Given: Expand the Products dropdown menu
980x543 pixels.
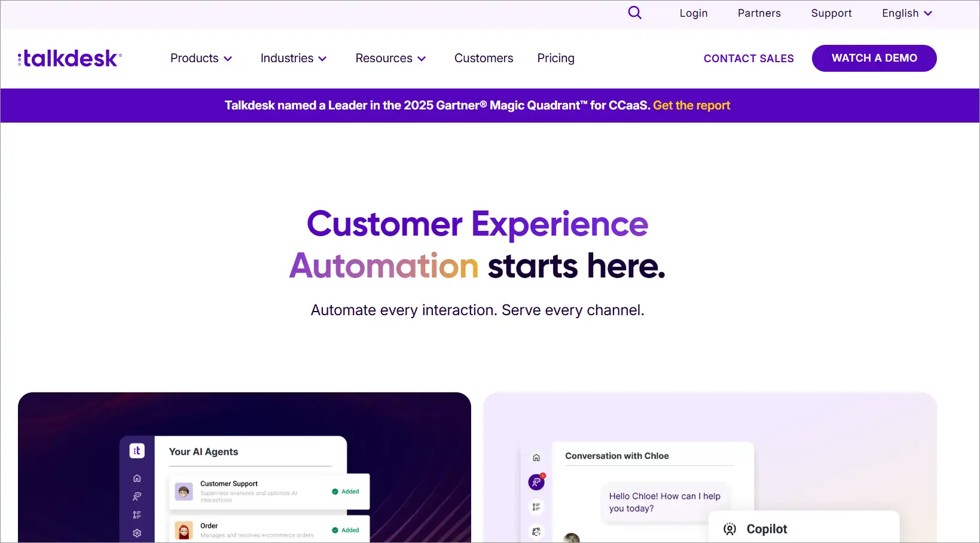Looking at the screenshot, I should pos(201,58).
